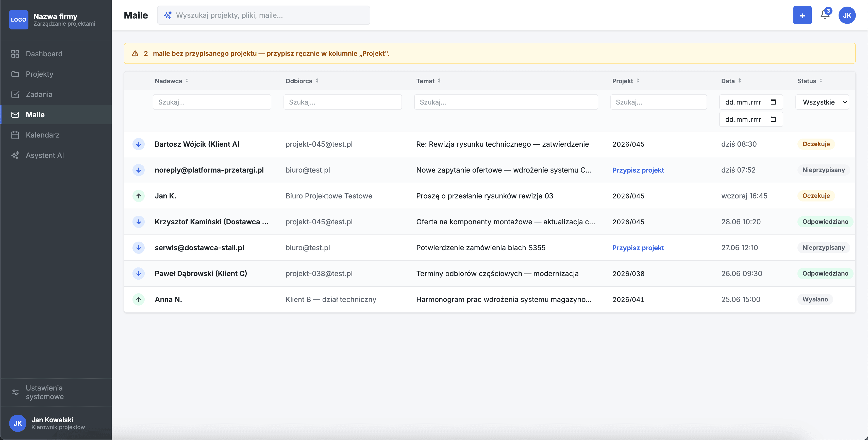This screenshot has height=440, width=868.
Task: Open the first date filter calendar picker
Action: click(773, 102)
